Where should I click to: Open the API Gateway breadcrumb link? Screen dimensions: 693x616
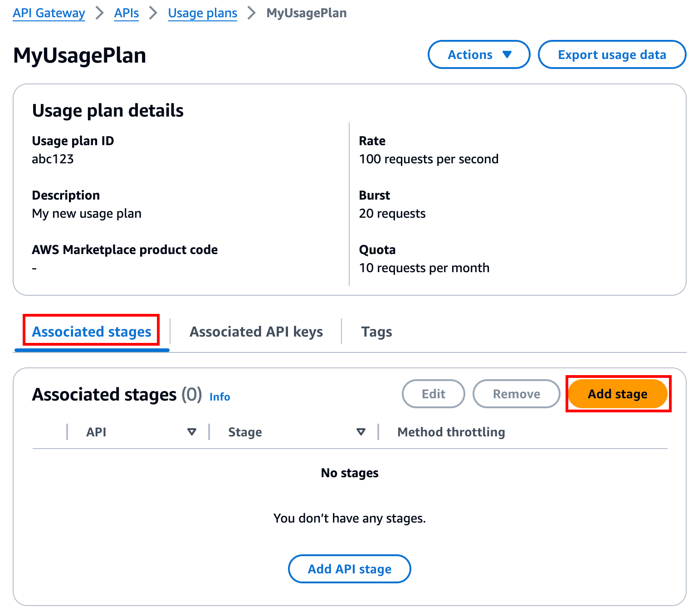tap(49, 13)
